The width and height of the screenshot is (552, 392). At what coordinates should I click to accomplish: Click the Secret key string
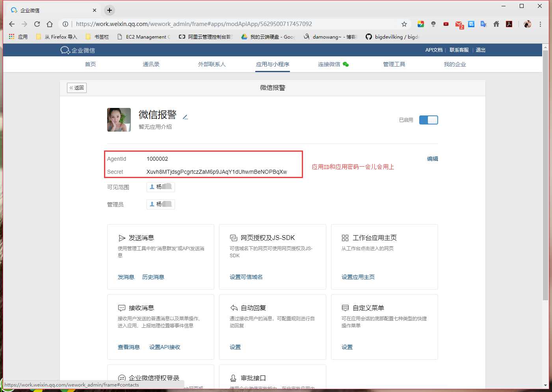[x=217, y=172]
